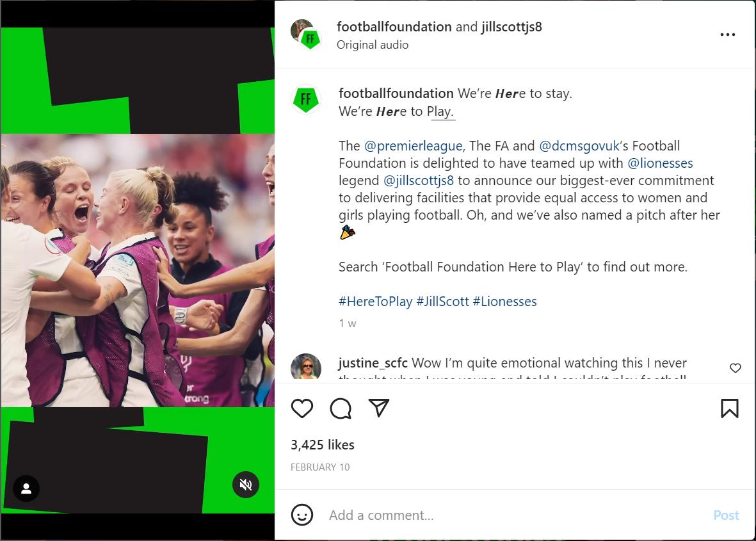756x541 pixels.
Task: Like the post with the heart icon
Action: point(302,408)
